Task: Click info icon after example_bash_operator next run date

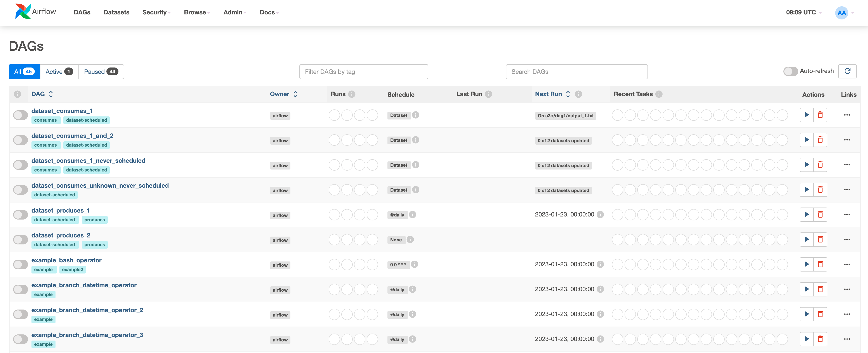Action: click(600, 264)
